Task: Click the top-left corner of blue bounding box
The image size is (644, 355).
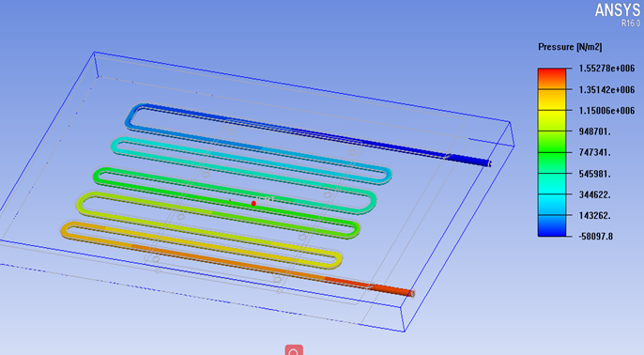Action: point(95,53)
